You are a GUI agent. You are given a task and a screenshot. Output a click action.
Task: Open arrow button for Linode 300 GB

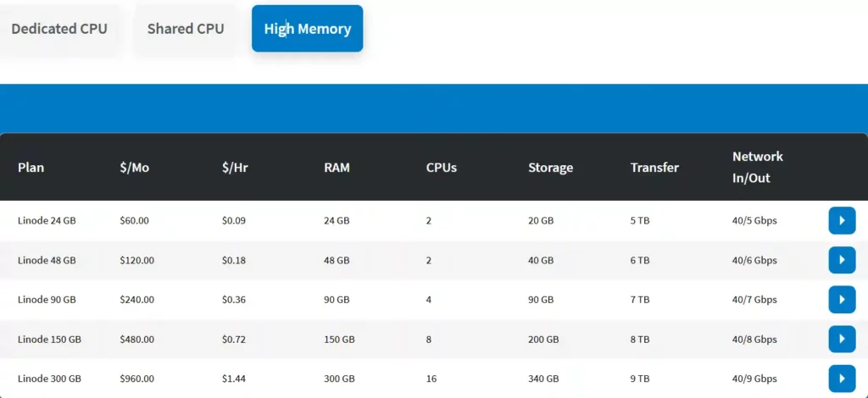[842, 379]
